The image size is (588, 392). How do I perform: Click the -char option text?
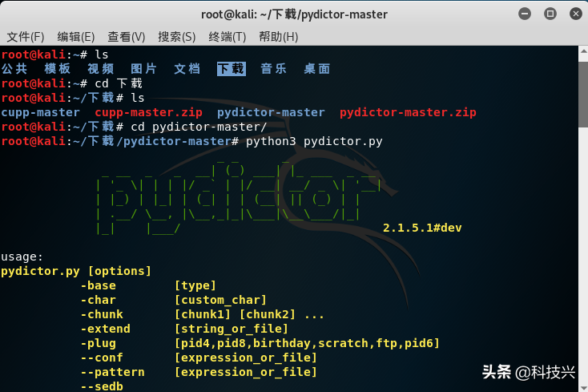99,300
